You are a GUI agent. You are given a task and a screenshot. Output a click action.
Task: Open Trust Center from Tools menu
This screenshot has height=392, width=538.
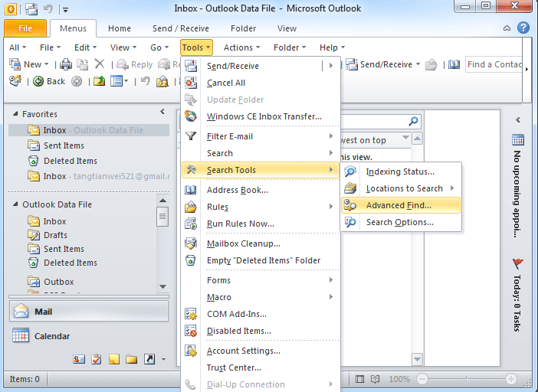(261, 367)
